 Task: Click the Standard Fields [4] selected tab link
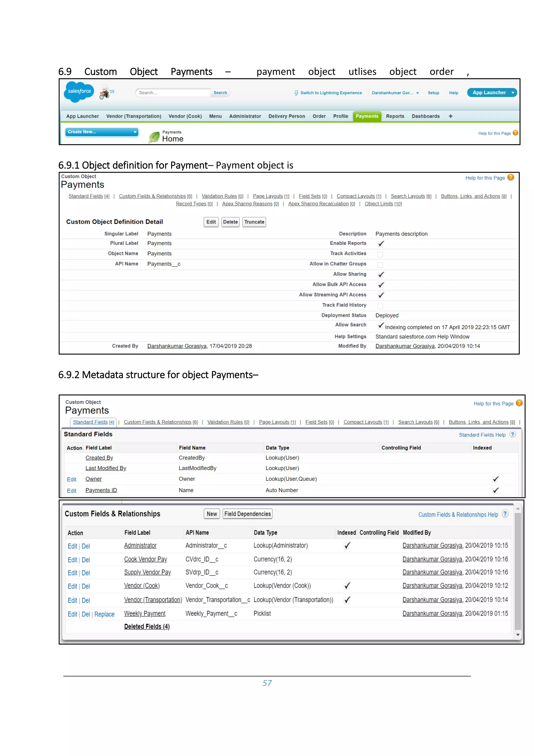(93, 422)
